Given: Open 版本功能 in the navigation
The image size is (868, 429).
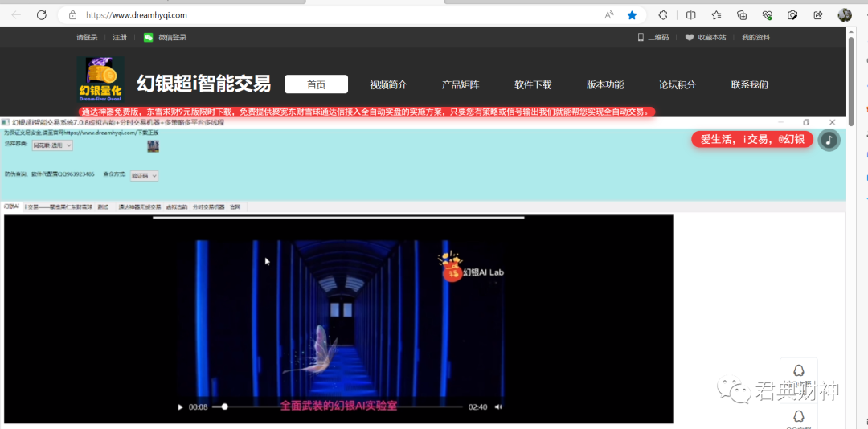Looking at the screenshot, I should point(605,84).
